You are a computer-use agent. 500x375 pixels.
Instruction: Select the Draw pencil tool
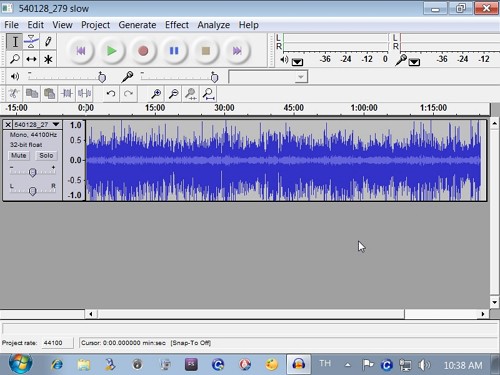click(48, 42)
